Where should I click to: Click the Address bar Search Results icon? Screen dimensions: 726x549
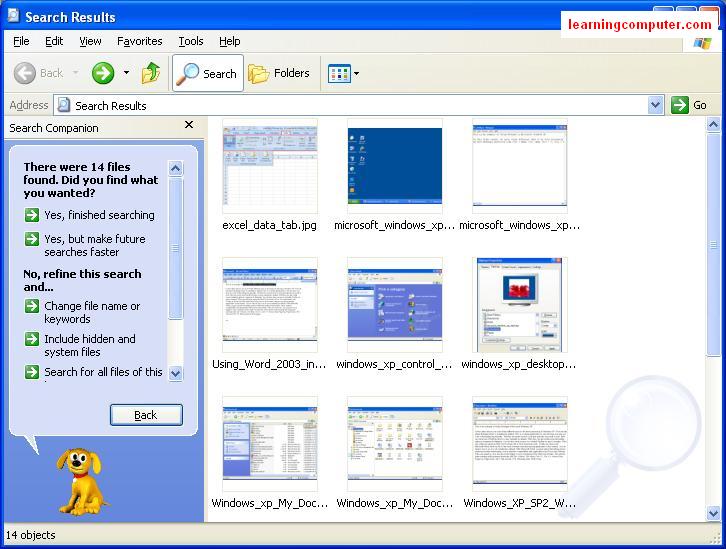pos(64,106)
